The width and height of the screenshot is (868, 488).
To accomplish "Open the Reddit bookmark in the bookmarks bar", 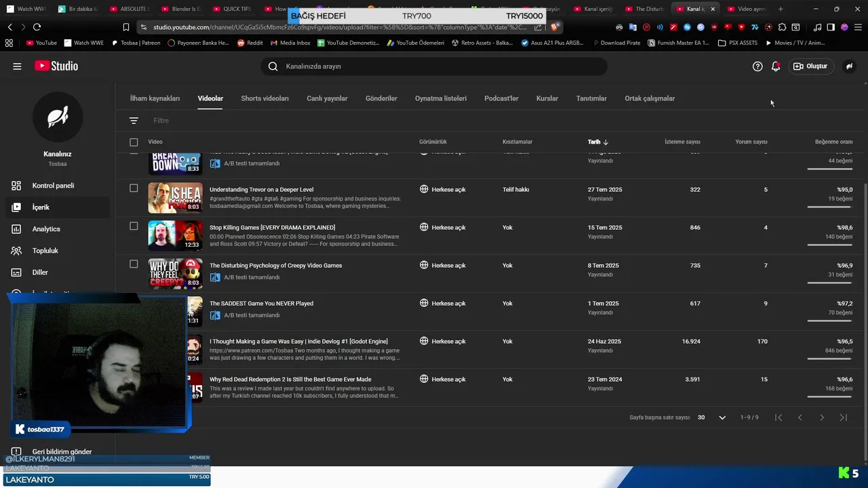I will 250,43.
